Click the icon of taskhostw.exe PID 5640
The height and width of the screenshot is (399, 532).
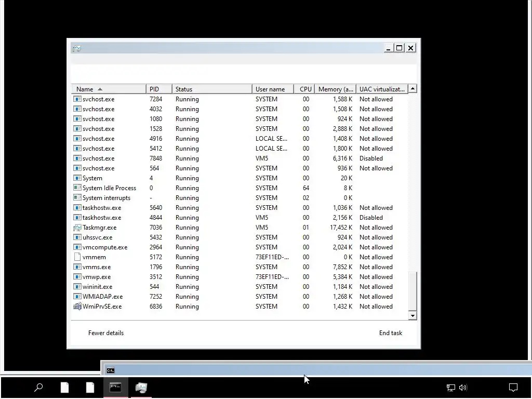click(x=77, y=208)
